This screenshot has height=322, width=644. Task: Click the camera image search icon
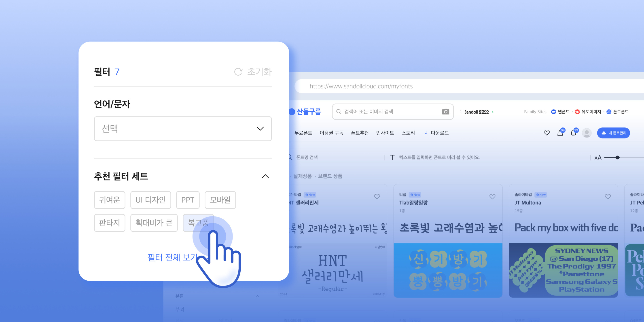pos(445,112)
